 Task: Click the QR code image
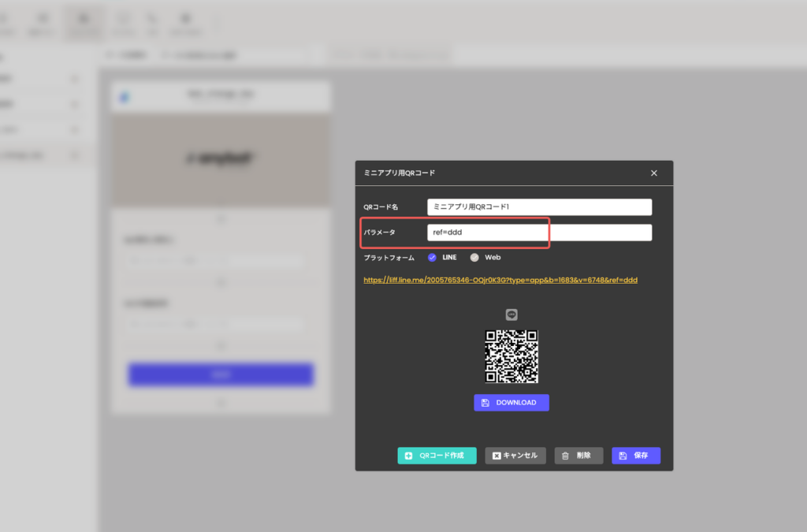point(511,356)
